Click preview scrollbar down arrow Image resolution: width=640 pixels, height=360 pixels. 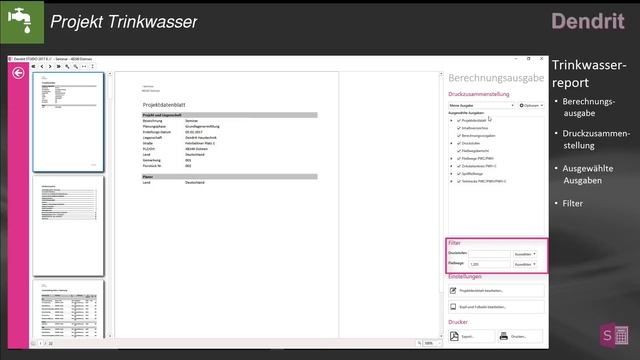441,336
